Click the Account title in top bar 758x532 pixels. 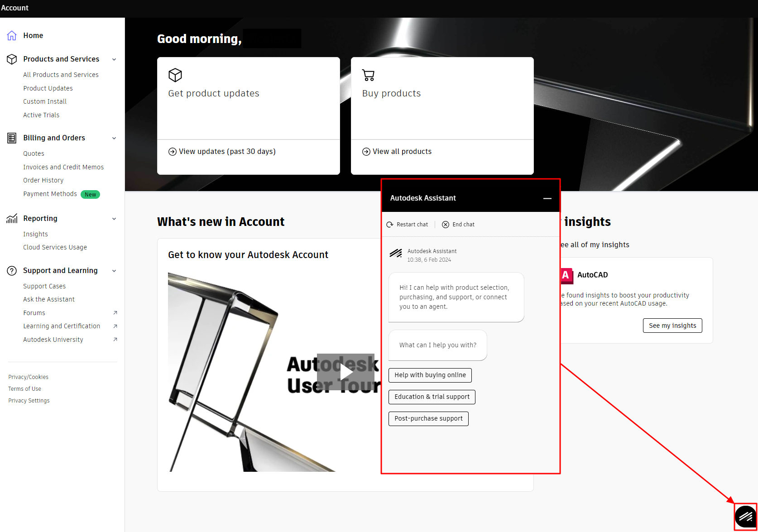click(14, 8)
